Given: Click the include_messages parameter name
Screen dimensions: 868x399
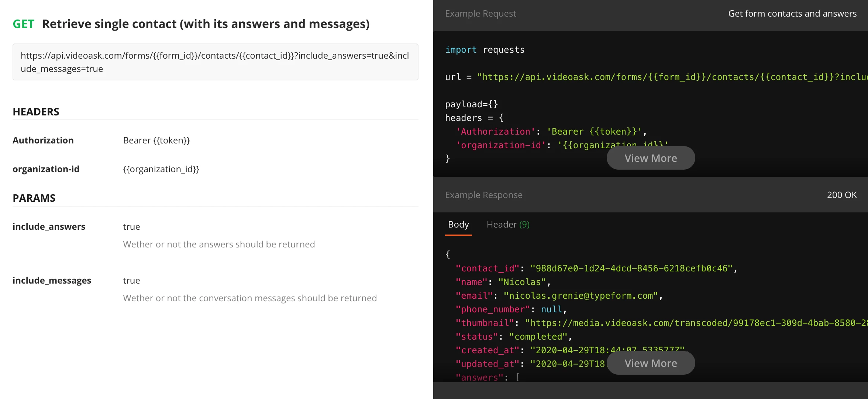Looking at the screenshot, I should [x=52, y=281].
